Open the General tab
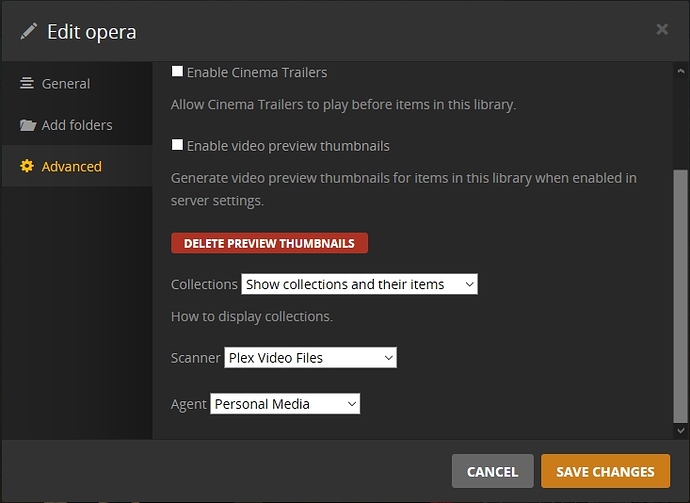The width and height of the screenshot is (690, 503). click(77, 83)
